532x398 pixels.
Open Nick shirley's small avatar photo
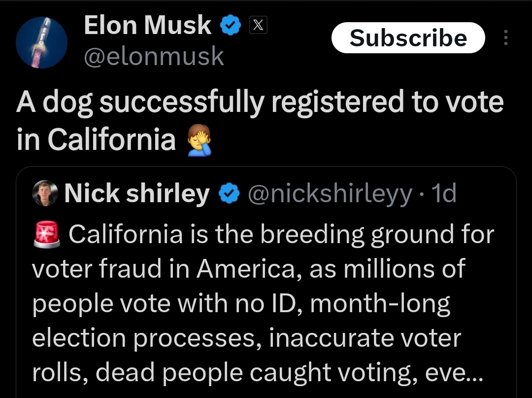pos(45,194)
